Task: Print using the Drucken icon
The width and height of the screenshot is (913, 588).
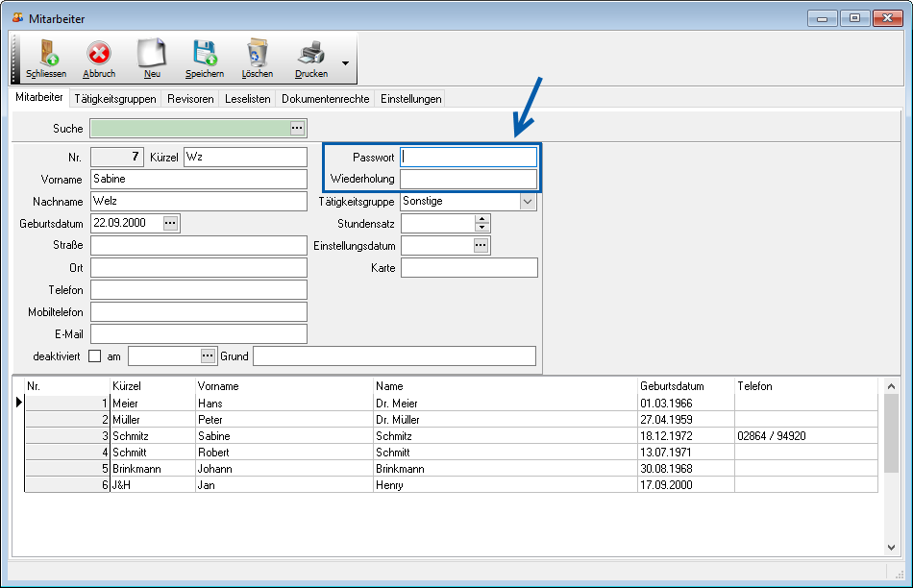Action: point(310,58)
